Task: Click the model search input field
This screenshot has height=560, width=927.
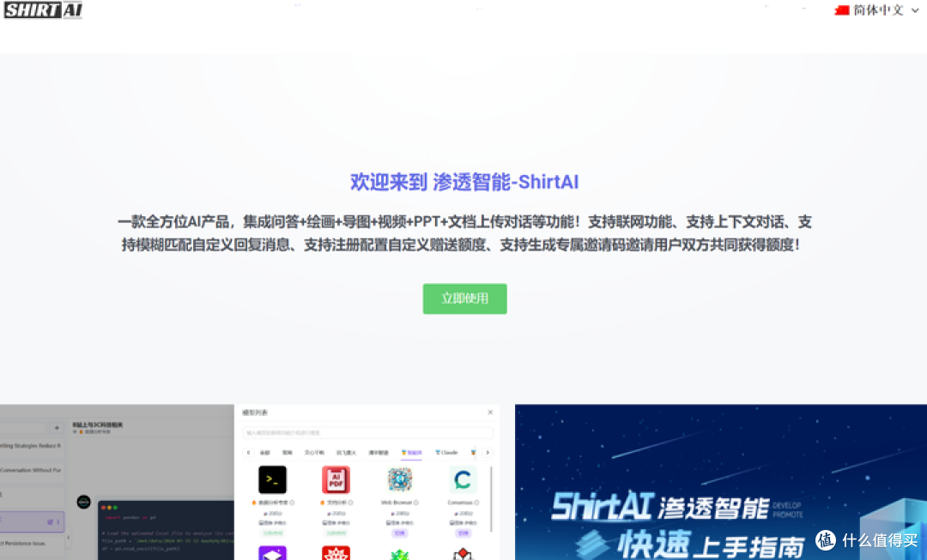Action: point(367,433)
